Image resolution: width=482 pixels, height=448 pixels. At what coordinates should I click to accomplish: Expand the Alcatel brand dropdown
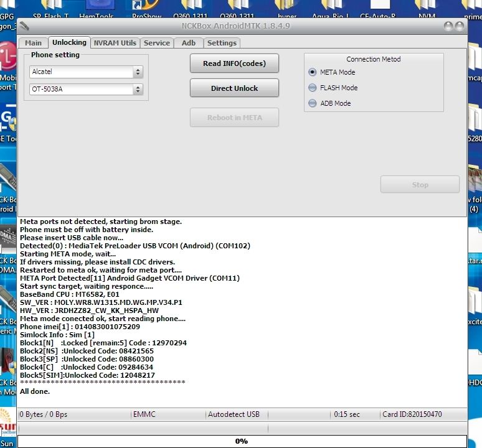(138, 72)
